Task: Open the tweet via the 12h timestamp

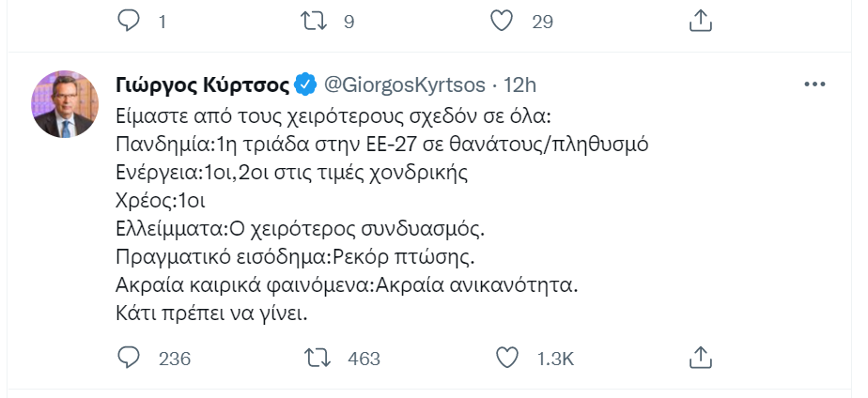Action: click(x=519, y=84)
